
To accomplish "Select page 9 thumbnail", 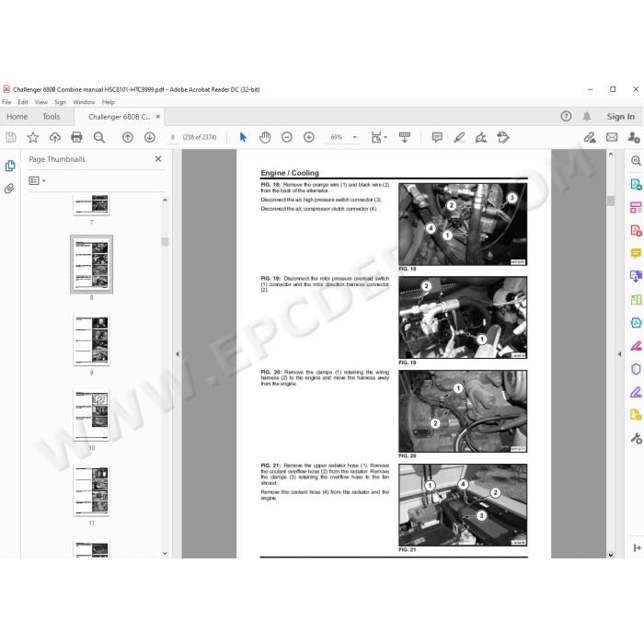I will point(91,339).
